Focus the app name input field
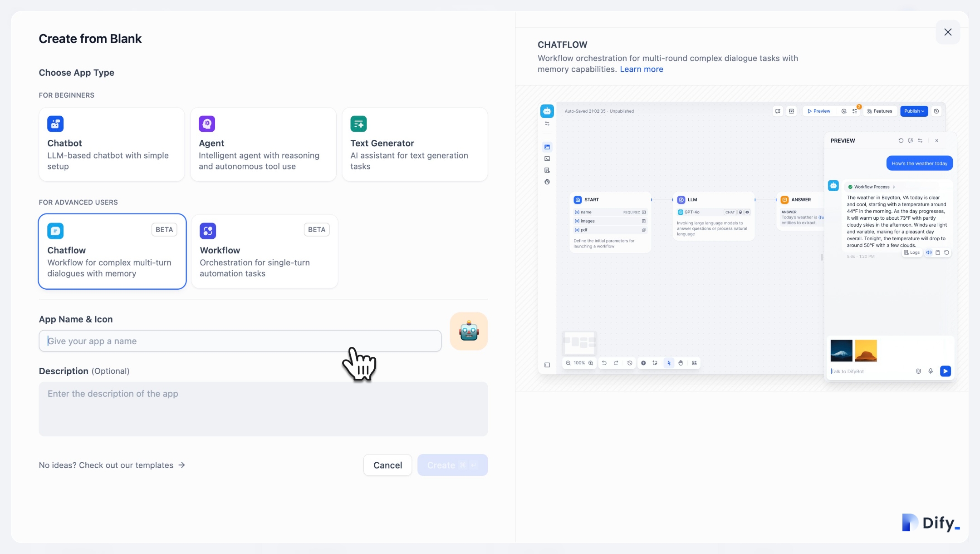Image resolution: width=980 pixels, height=554 pixels. (240, 341)
